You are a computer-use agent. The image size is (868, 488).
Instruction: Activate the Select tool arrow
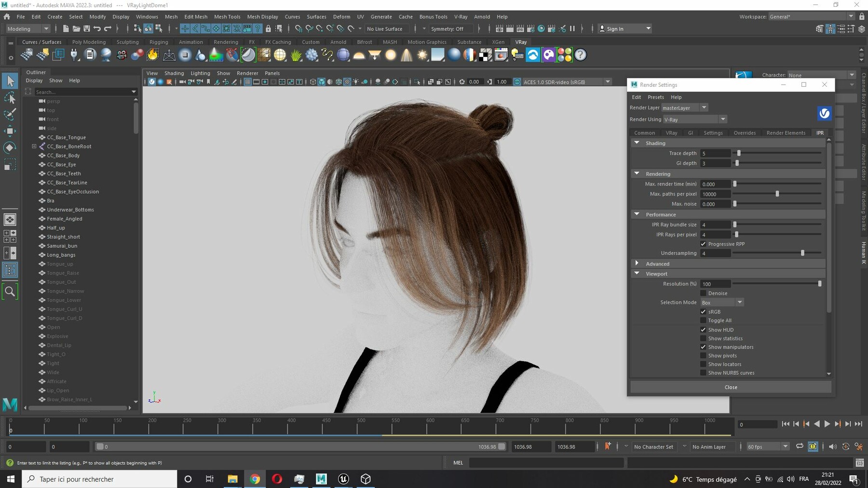pyautogui.click(x=10, y=81)
